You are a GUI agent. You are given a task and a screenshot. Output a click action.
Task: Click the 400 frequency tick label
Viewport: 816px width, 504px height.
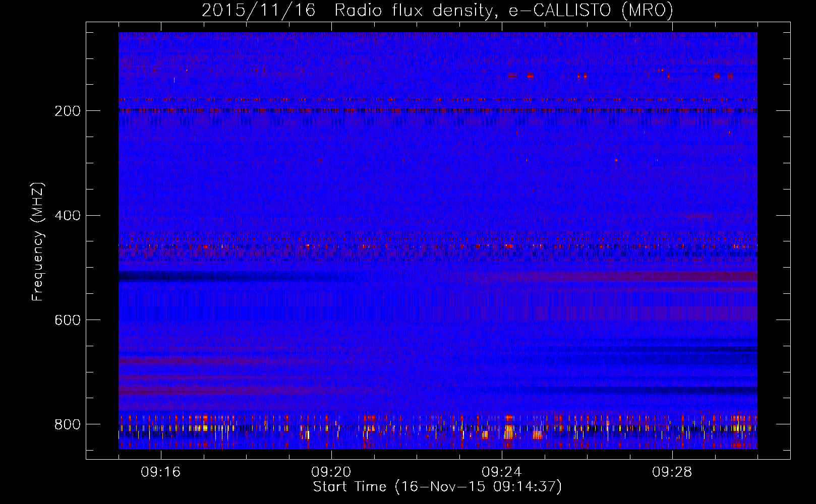click(67, 216)
